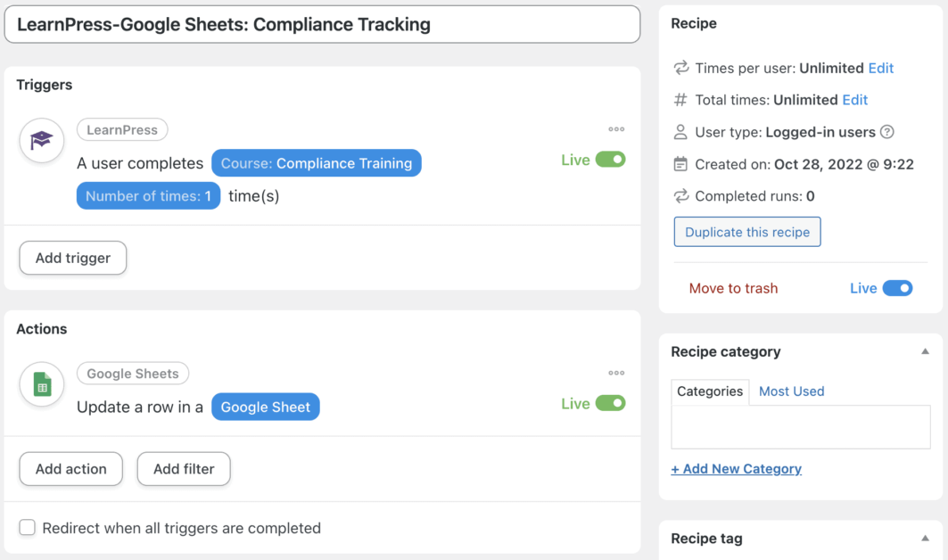Screen dimensions: 948x560
Task: Collapse the Recipe category panel
Action: [x=925, y=351]
